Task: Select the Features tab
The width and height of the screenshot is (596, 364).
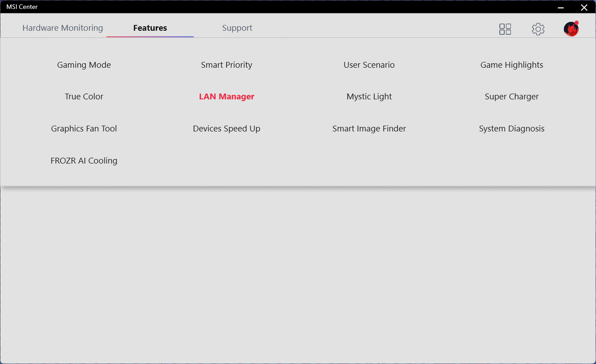Action: tap(150, 28)
